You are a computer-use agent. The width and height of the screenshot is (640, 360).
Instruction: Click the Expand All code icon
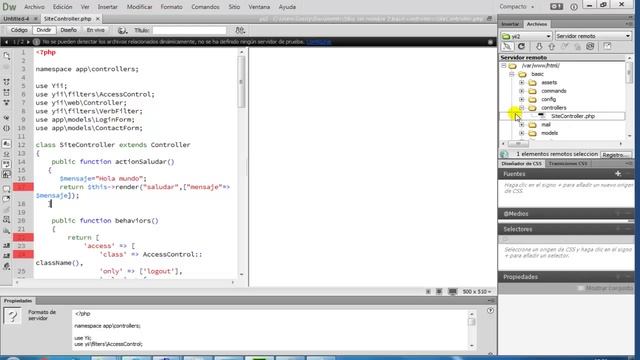coord(7,102)
